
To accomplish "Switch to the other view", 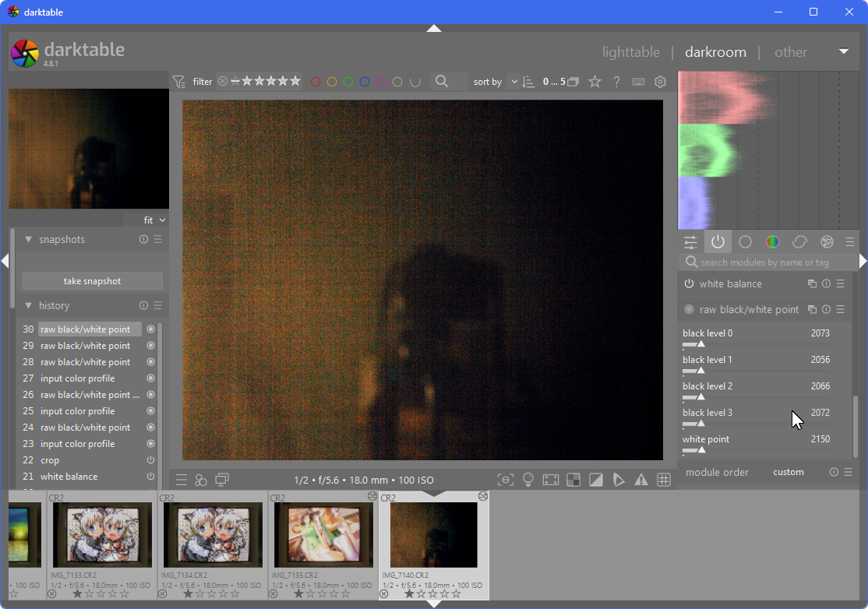I will click(790, 52).
